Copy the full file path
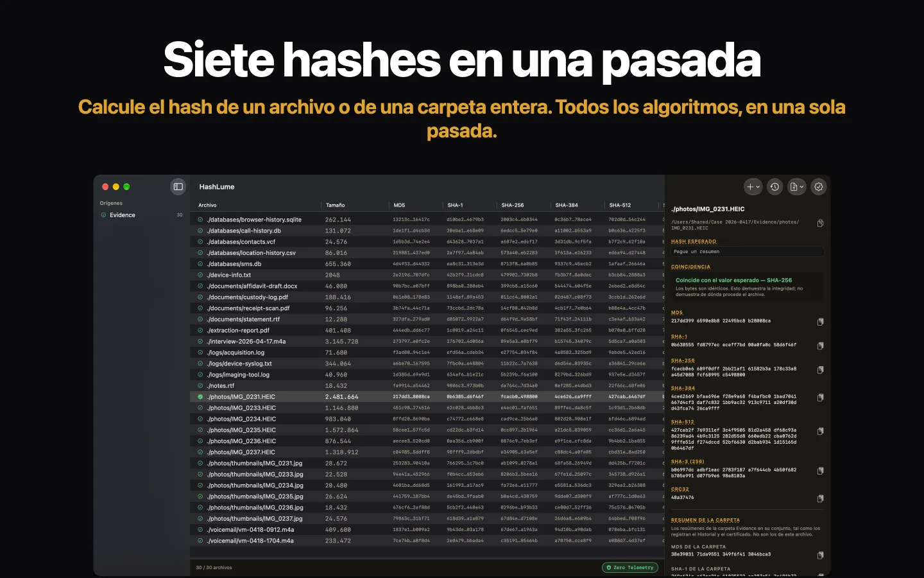This screenshot has width=924, height=578. (820, 223)
